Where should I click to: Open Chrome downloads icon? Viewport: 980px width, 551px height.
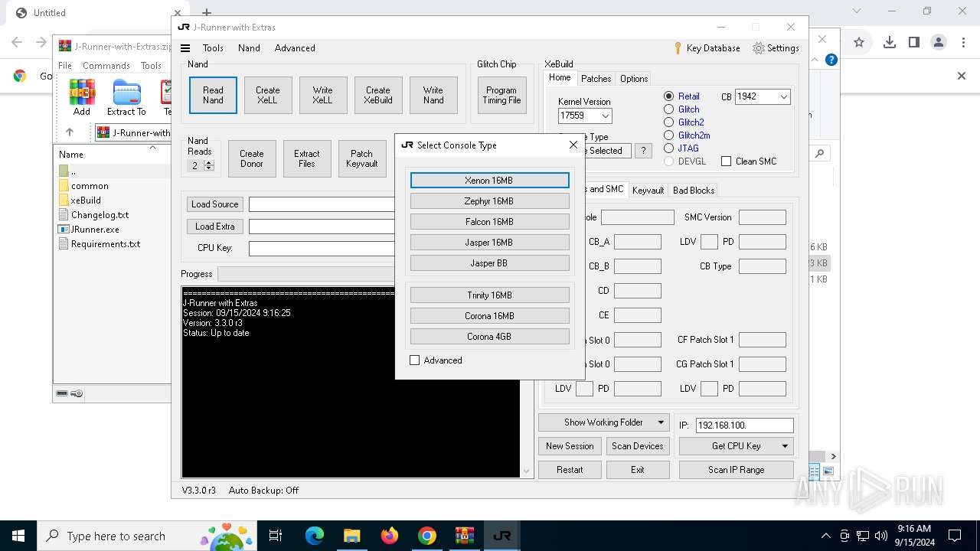pos(889,43)
